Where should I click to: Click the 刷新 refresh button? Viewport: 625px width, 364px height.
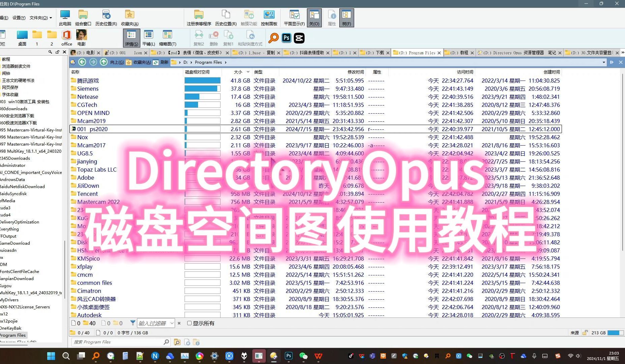tap(161, 62)
